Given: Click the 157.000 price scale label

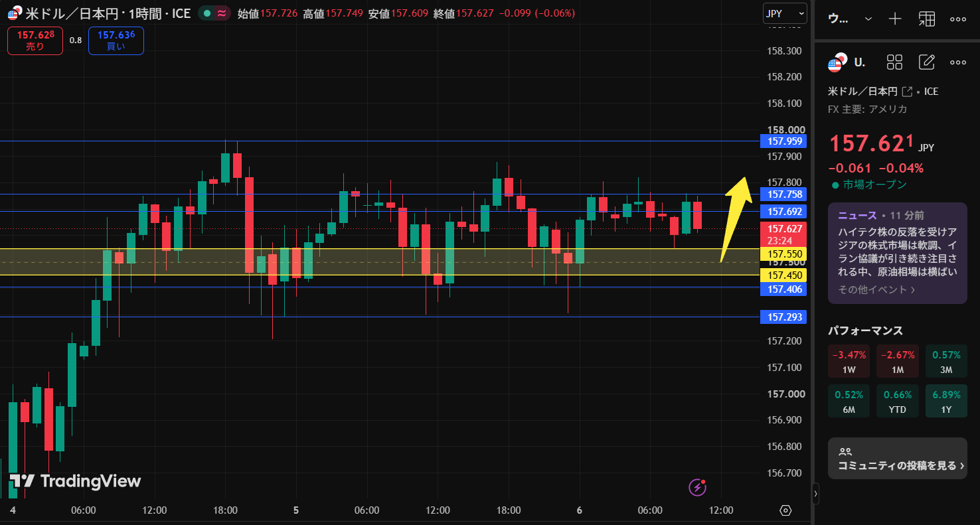Looking at the screenshot, I should click(785, 394).
